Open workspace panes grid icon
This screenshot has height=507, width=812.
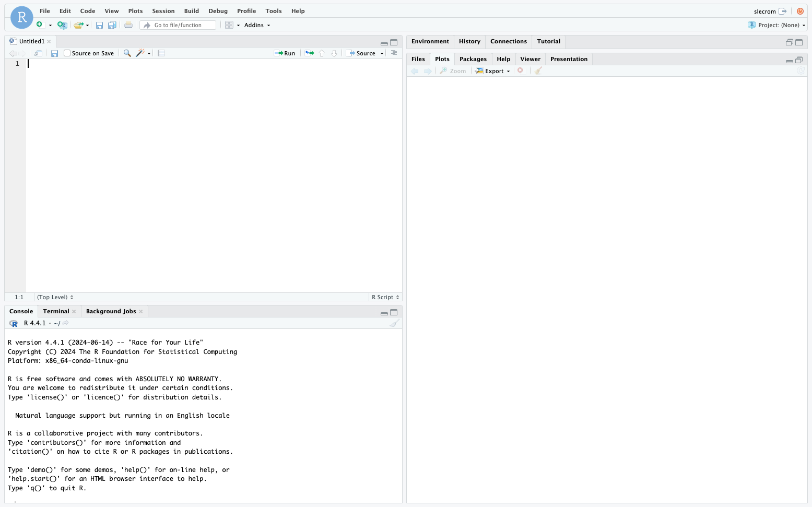(x=229, y=25)
